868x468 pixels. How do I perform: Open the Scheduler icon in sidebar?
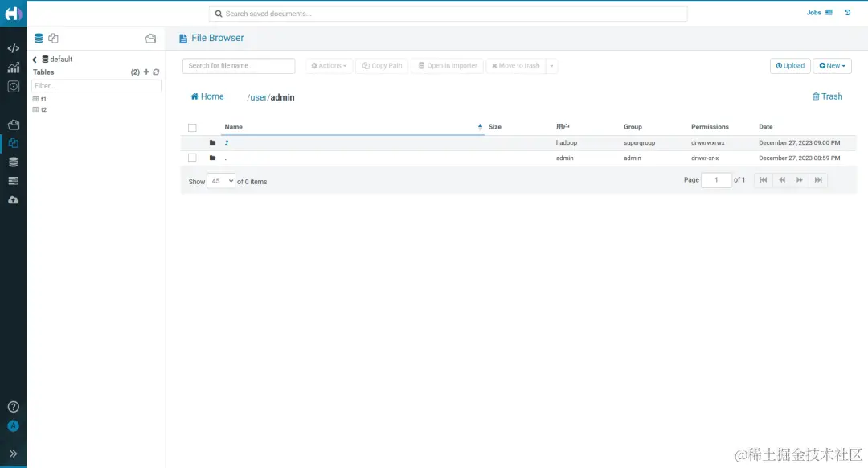14,86
